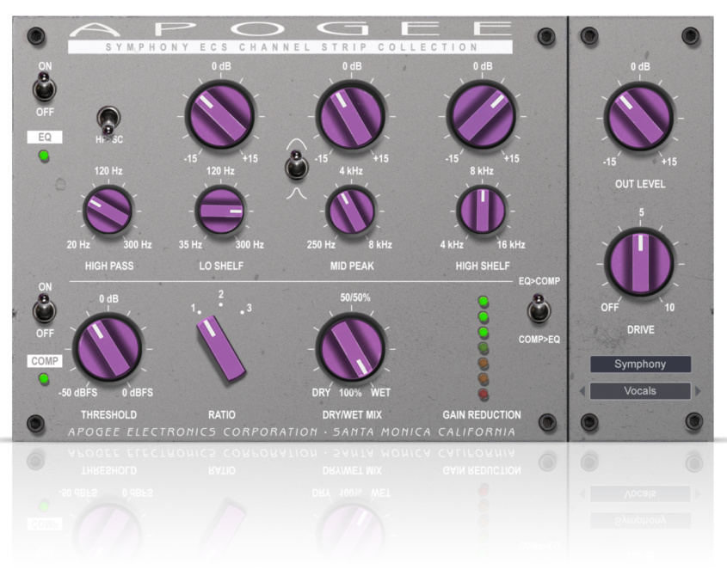Click the High Shelf frequency knob
The width and height of the screenshot is (727, 588).
pyautogui.click(x=482, y=211)
